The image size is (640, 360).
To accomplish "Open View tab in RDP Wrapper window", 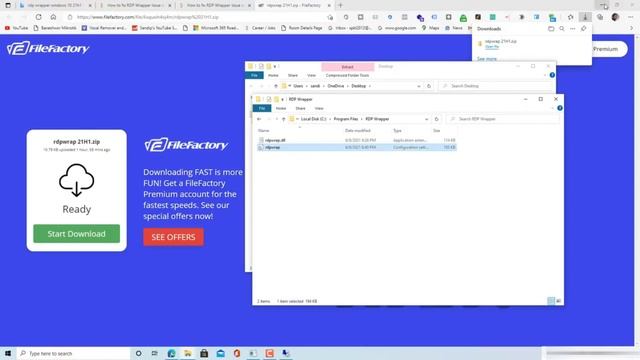I will point(319,108).
